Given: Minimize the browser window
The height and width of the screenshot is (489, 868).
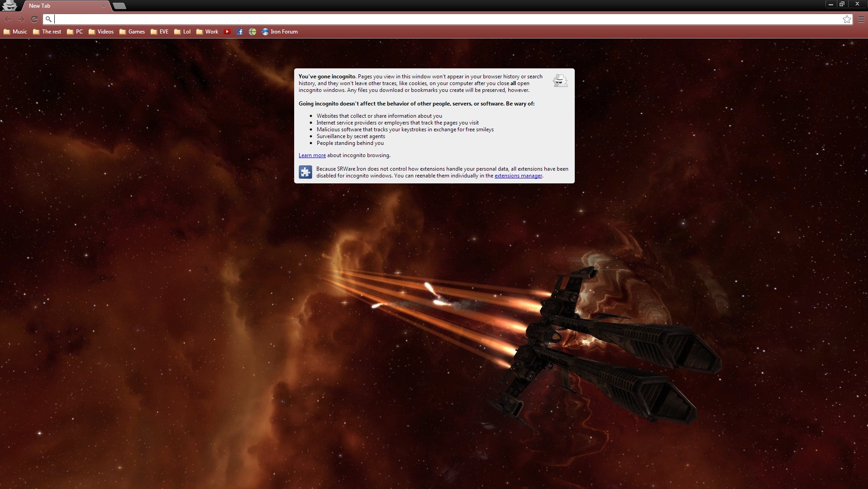Looking at the screenshot, I should (830, 4).
